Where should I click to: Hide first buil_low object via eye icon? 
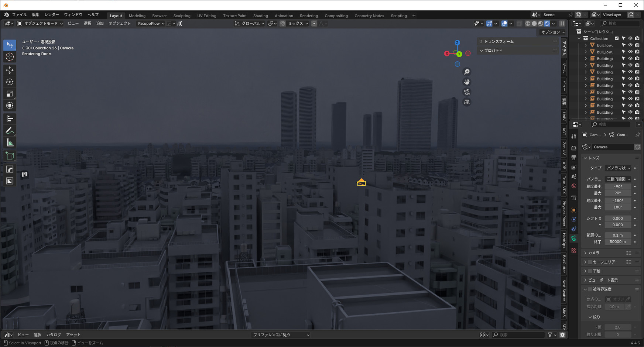pyautogui.click(x=630, y=45)
